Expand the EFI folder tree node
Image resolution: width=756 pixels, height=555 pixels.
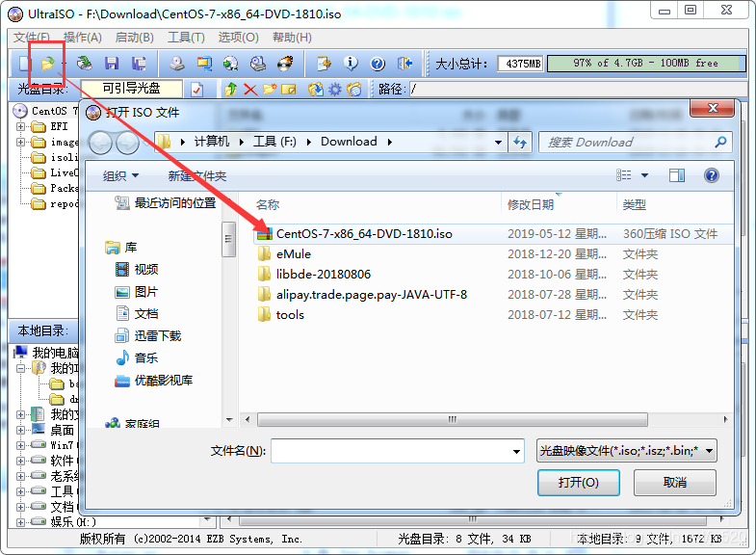click(21, 127)
